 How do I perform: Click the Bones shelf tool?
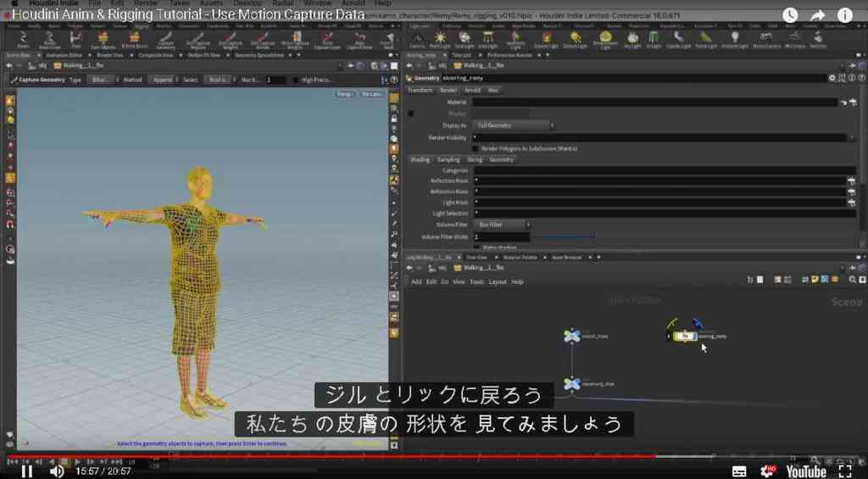23,40
